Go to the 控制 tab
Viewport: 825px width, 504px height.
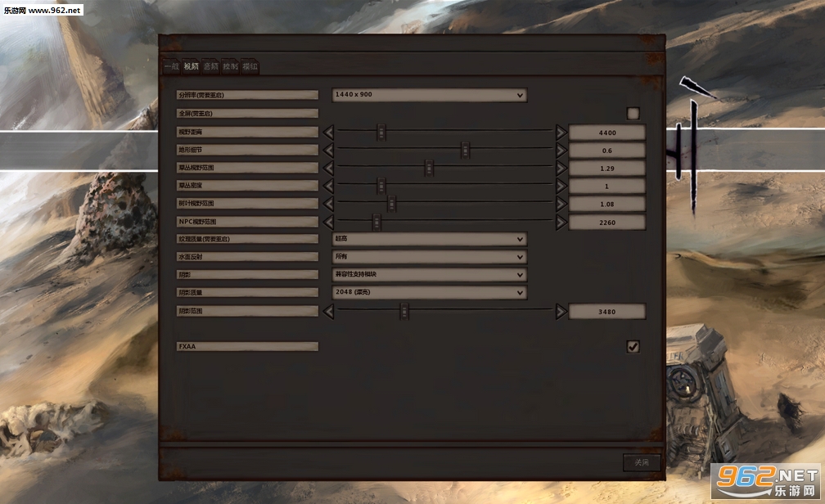coord(231,66)
